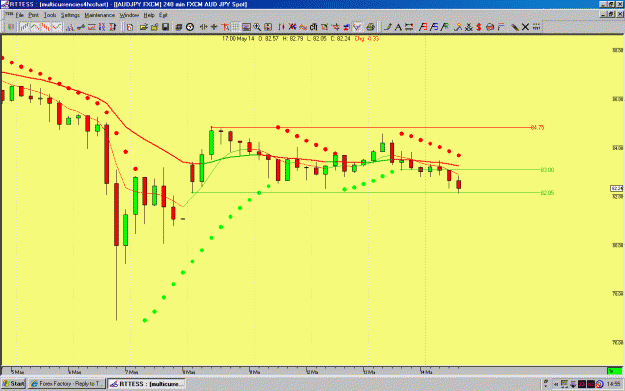Viewport: 625px width, 391px height.
Task: Click the document system menu icon beside File
Action: tap(9, 15)
